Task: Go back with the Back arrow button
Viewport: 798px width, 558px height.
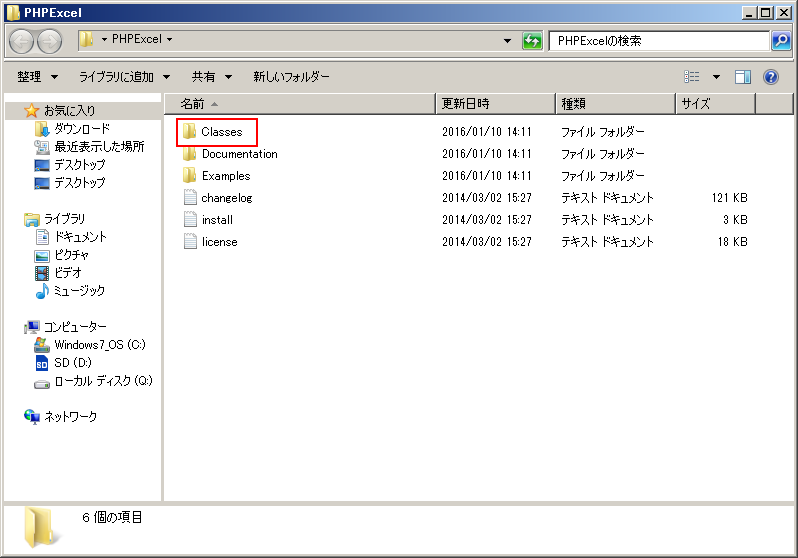Action: [21, 41]
